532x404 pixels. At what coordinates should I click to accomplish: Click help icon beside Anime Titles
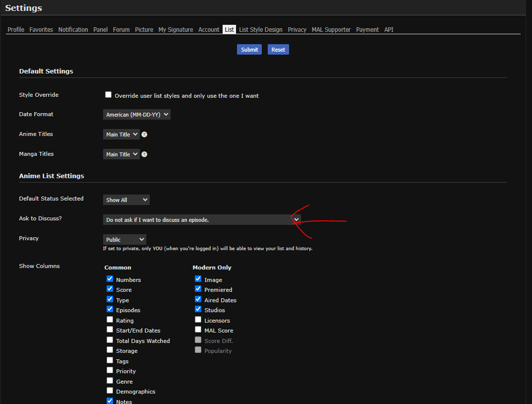[x=144, y=135]
